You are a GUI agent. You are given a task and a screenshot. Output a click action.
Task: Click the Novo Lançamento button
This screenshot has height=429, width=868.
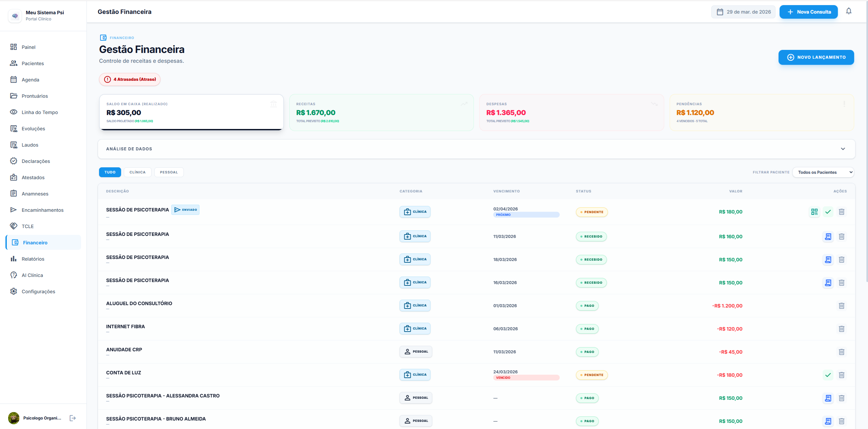816,57
